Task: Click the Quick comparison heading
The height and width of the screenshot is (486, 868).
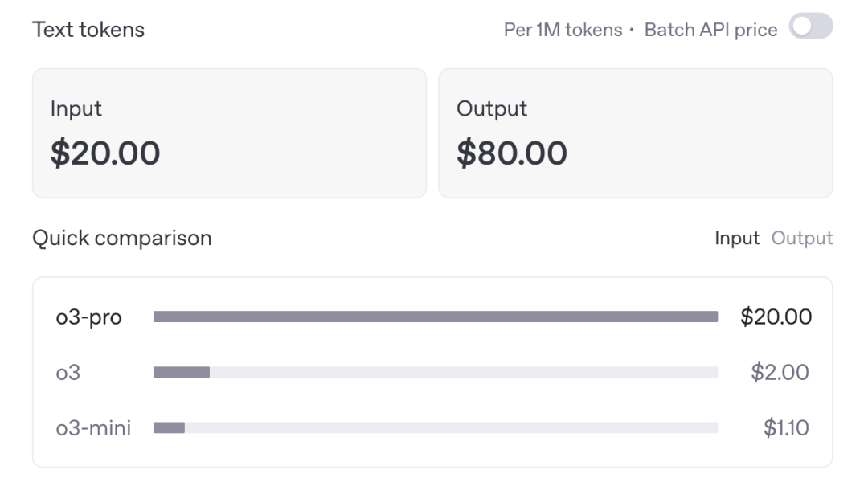Action: pyautogui.click(x=122, y=239)
